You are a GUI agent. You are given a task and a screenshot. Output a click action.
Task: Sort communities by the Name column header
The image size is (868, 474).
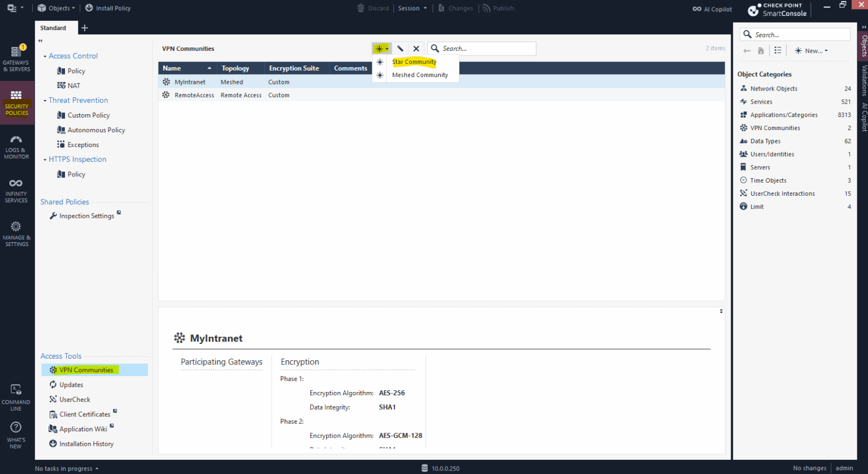[x=172, y=68]
